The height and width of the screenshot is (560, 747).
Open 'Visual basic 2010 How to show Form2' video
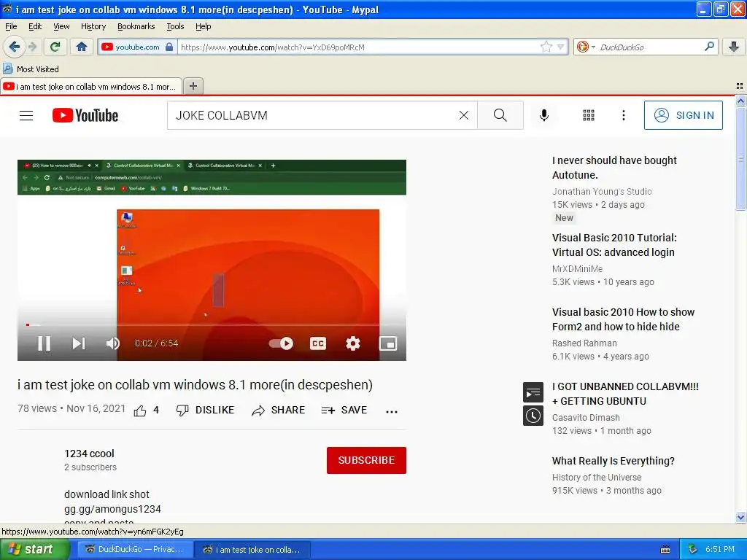click(x=623, y=319)
